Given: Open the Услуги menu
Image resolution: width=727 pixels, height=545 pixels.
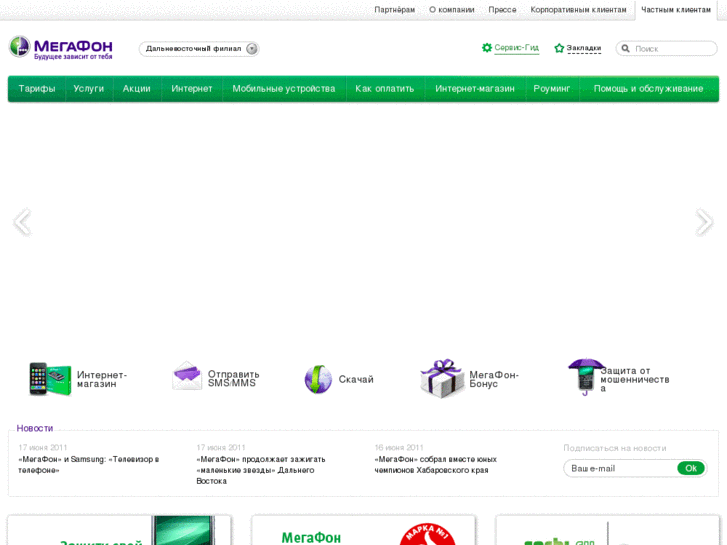Looking at the screenshot, I should (89, 89).
